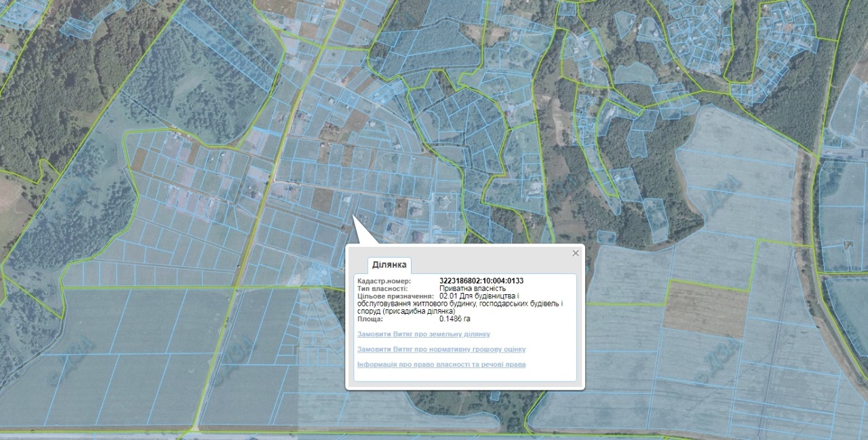Select the brown highlighted parcel right of popup
Image resolution: width=868 pixels, height=440 pixels.
tap(705, 308)
